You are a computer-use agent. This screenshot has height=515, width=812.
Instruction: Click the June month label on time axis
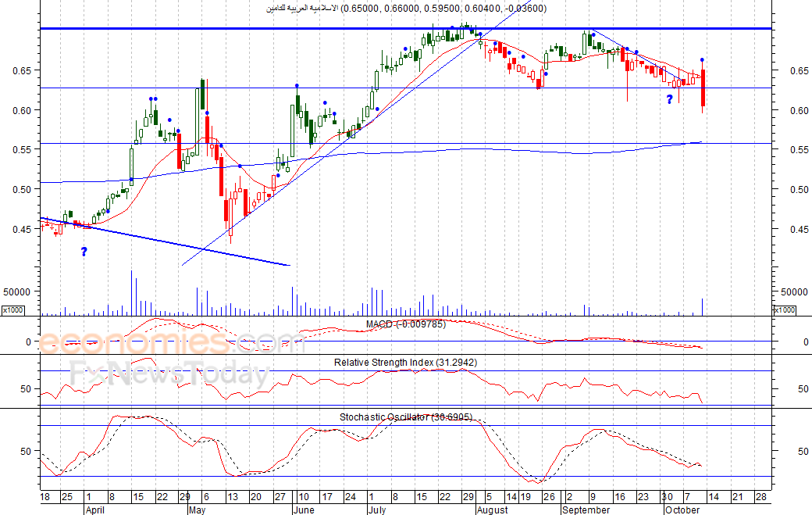(304, 510)
